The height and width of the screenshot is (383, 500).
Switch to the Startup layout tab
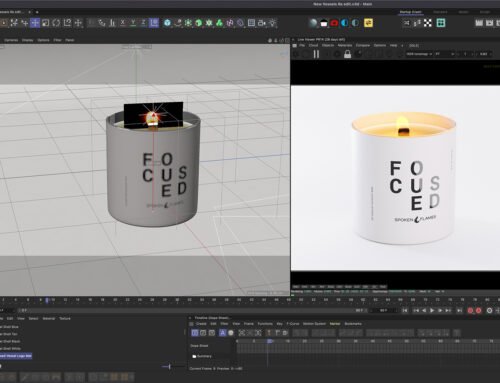[x=410, y=12]
